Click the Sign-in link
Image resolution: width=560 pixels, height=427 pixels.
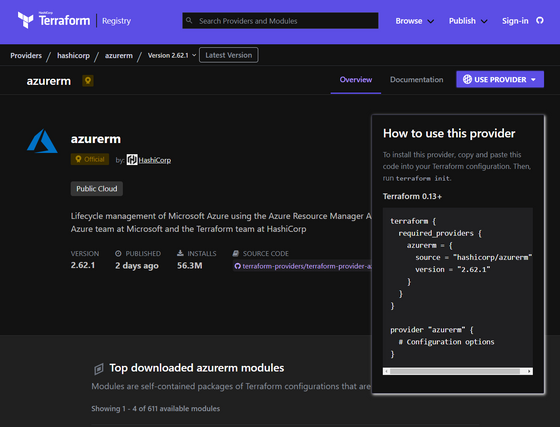click(515, 21)
